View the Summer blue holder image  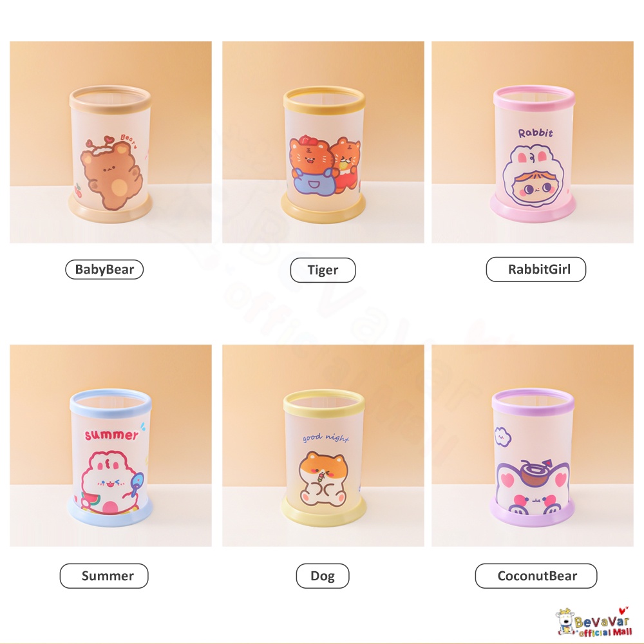[111, 446]
